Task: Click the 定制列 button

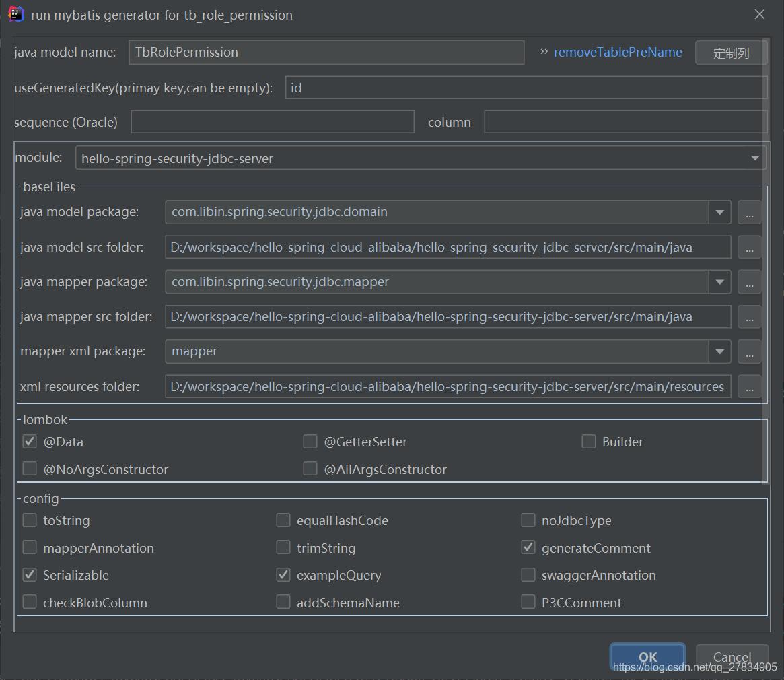Action: [x=731, y=53]
